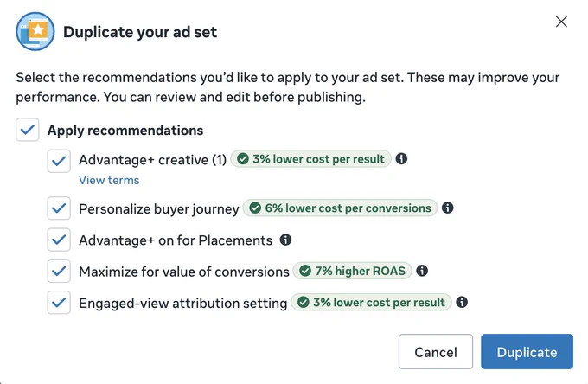Click 3% lower cost badge beside Advantage+ creative
The width and height of the screenshot is (588, 384).
tap(311, 158)
